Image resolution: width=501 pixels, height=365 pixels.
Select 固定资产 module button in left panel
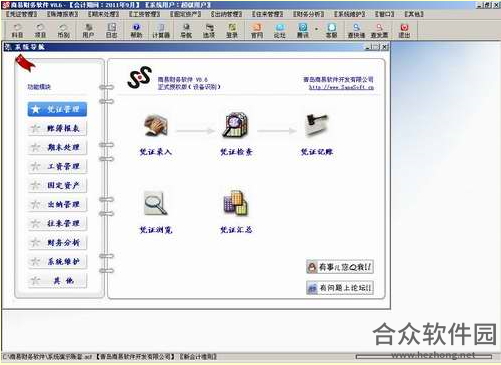57,185
